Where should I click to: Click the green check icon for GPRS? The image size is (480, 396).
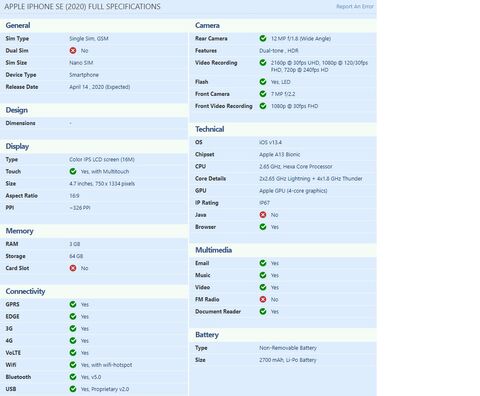pyautogui.click(x=73, y=304)
